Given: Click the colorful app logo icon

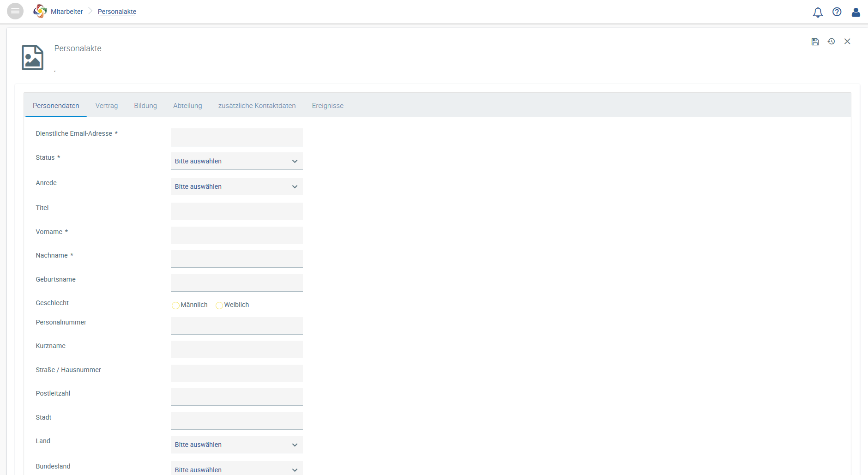Looking at the screenshot, I should click(40, 11).
